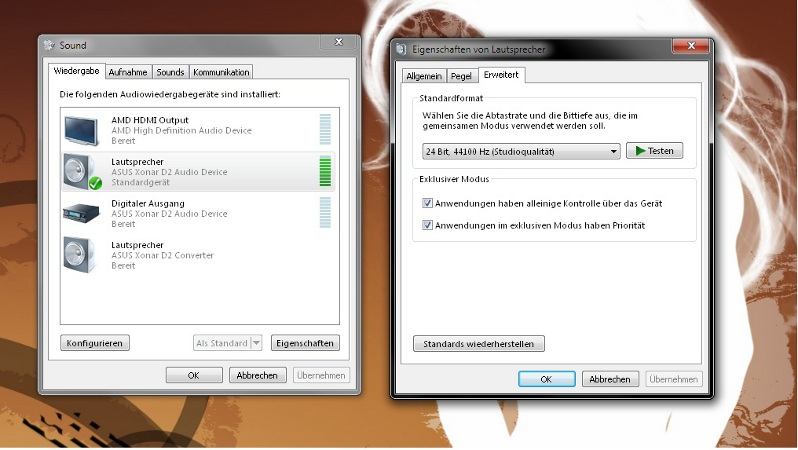Click the green level meter of Lautsprecher
The height and width of the screenshot is (450, 798).
[x=325, y=172]
